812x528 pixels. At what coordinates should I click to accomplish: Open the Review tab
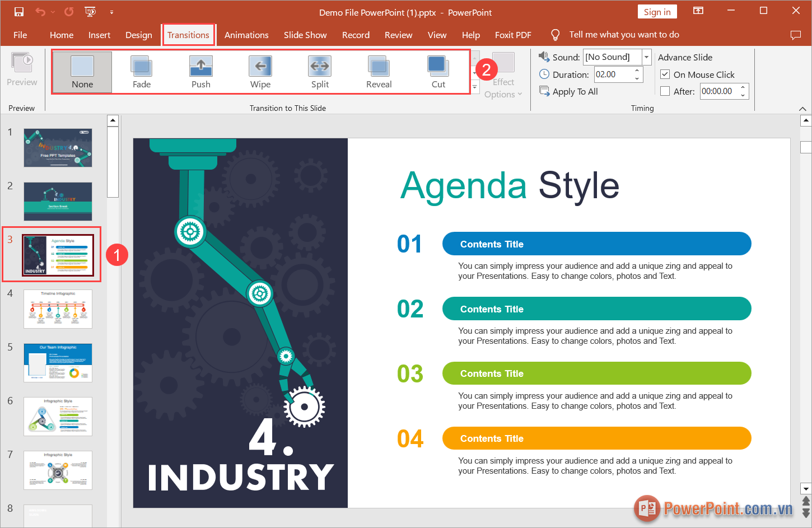coord(398,35)
